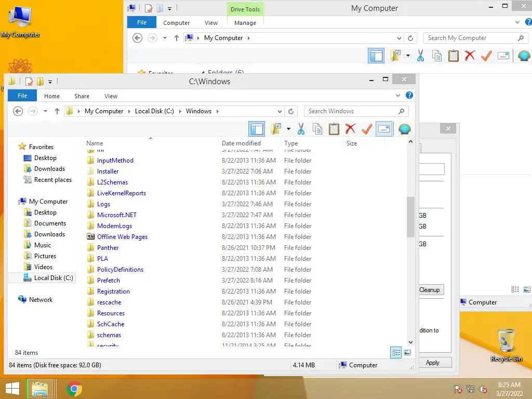Click blue shell icon in My Computer window
The width and height of the screenshot is (532, 399).
pos(524,56)
